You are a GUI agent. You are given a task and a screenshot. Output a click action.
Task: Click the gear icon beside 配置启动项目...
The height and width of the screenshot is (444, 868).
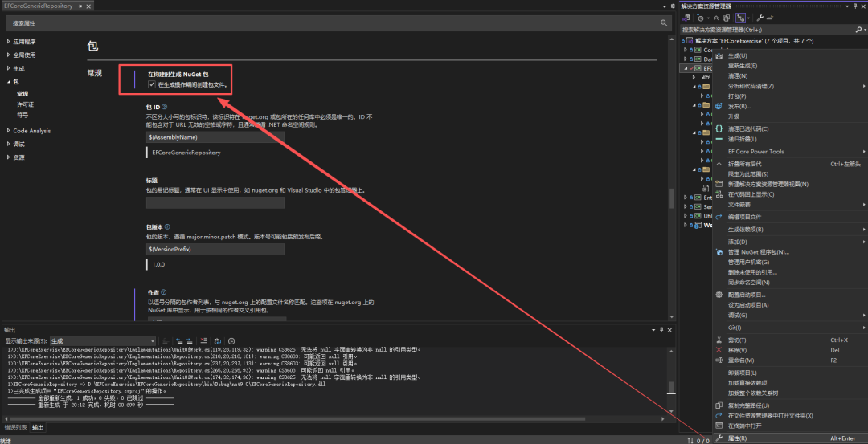[719, 295]
